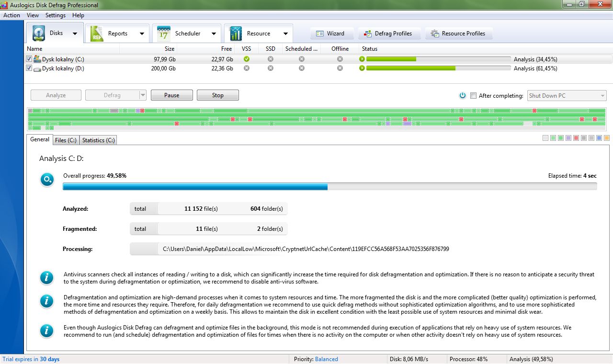This screenshot has height=364, width=613.
Task: Click the blue power icon beside After completing
Action: coord(463,95)
